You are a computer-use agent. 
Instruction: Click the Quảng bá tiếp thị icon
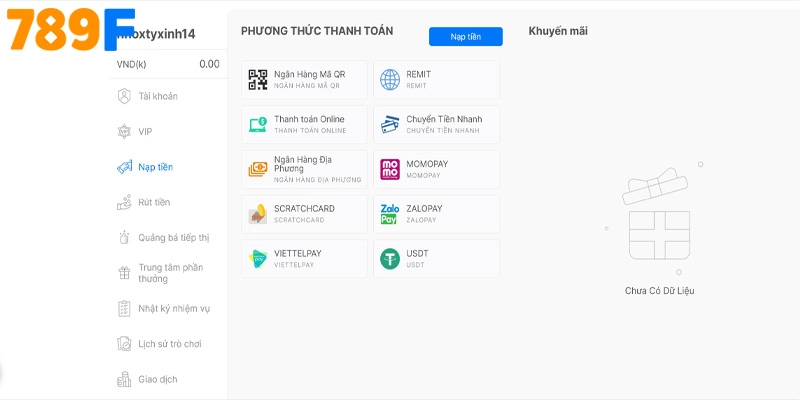point(124,238)
